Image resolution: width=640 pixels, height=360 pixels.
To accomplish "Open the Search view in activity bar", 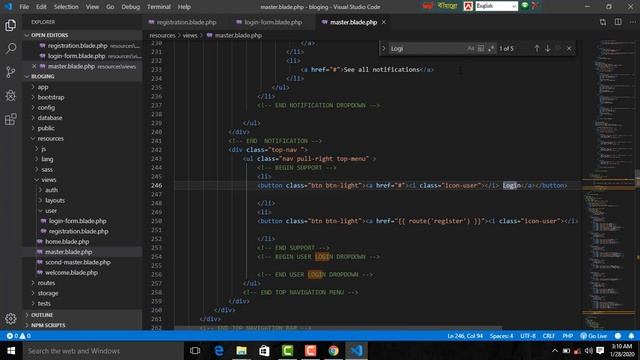I will tap(11, 49).
